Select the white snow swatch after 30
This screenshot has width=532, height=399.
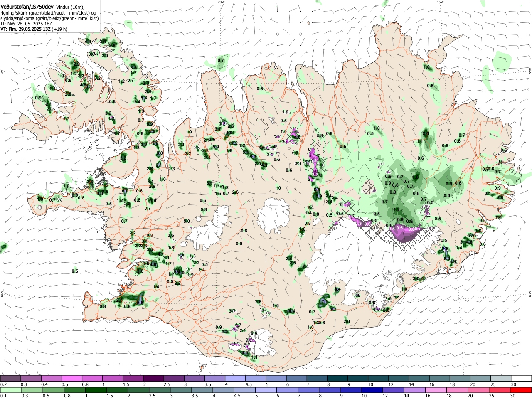(x=522, y=378)
